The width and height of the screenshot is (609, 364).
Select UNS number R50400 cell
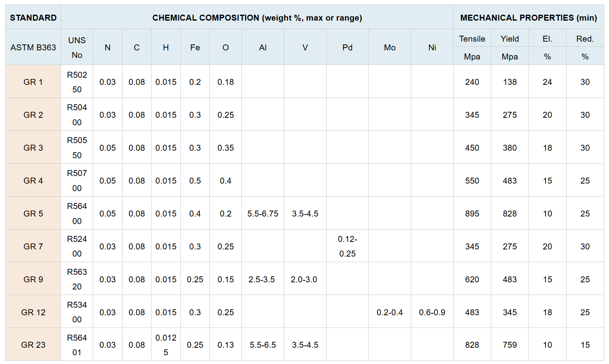point(77,115)
